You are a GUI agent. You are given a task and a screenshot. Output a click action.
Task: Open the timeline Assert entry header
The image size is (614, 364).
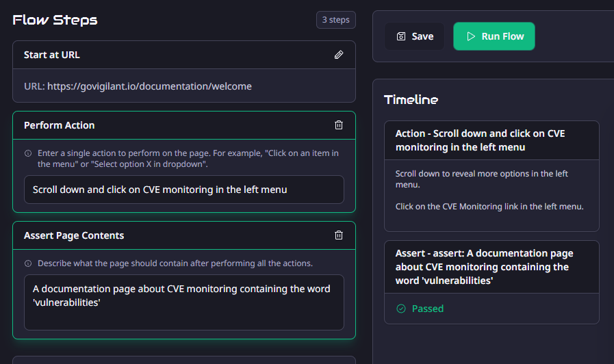(x=484, y=266)
